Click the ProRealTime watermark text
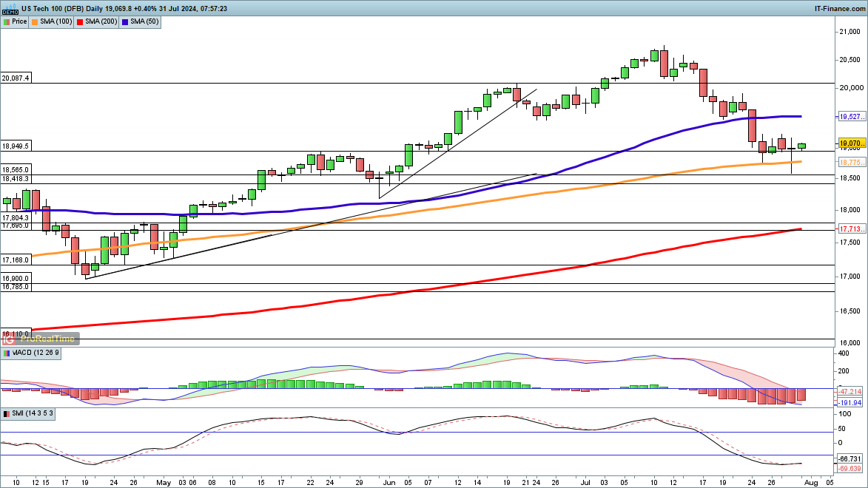The height and width of the screenshot is (488, 868). coord(49,339)
